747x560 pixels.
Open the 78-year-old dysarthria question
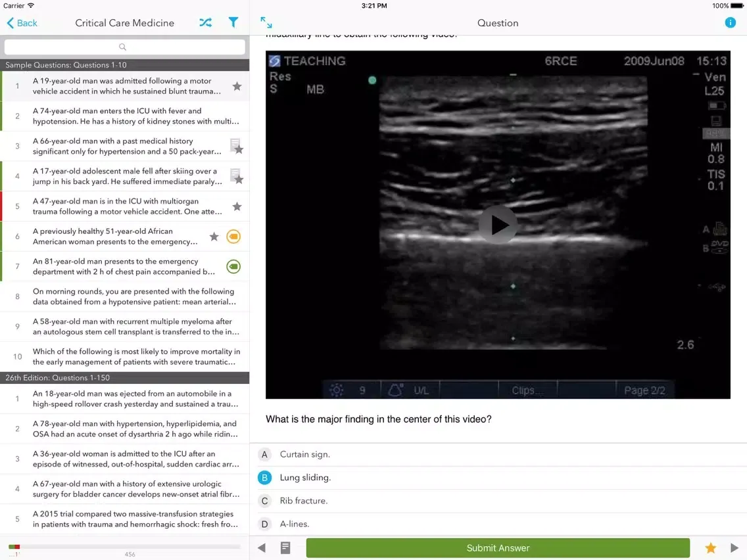point(125,429)
